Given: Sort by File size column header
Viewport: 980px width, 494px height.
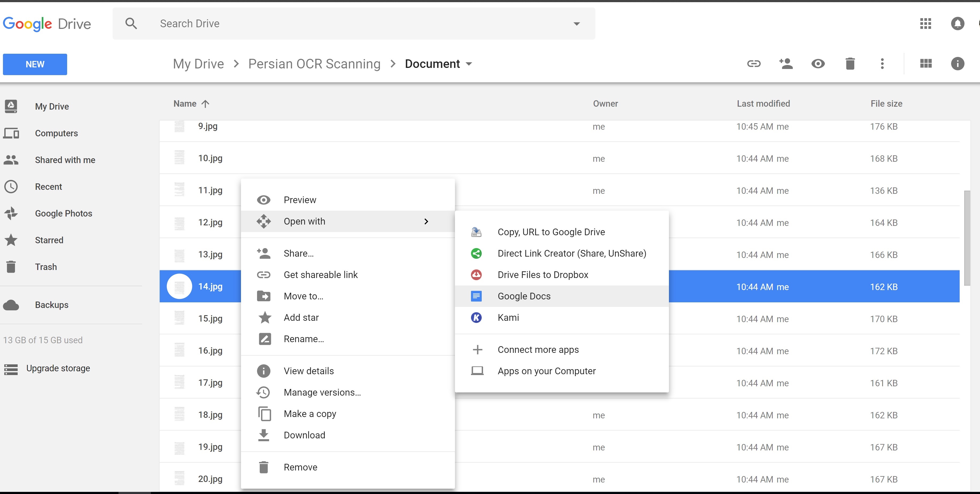Looking at the screenshot, I should click(x=886, y=103).
